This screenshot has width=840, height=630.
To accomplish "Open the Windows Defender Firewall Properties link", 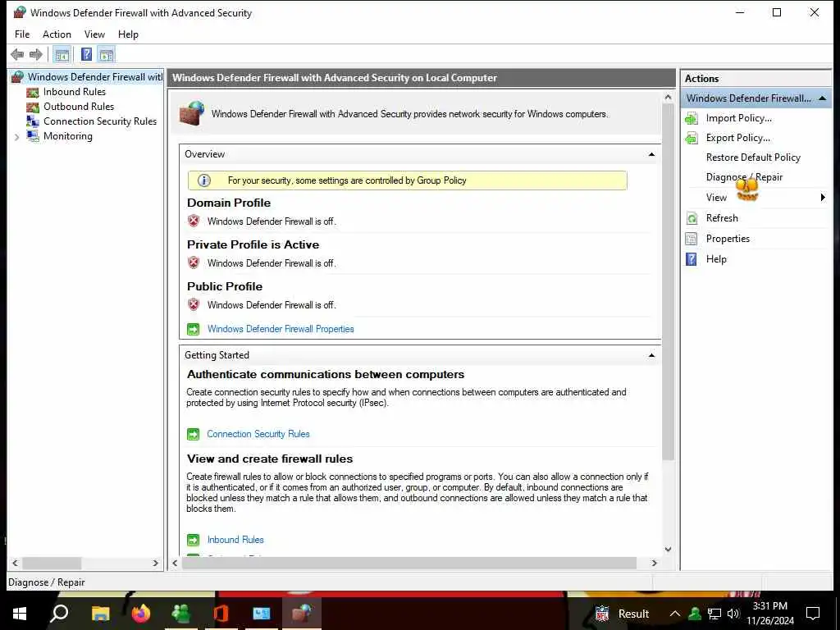I will coord(281,329).
